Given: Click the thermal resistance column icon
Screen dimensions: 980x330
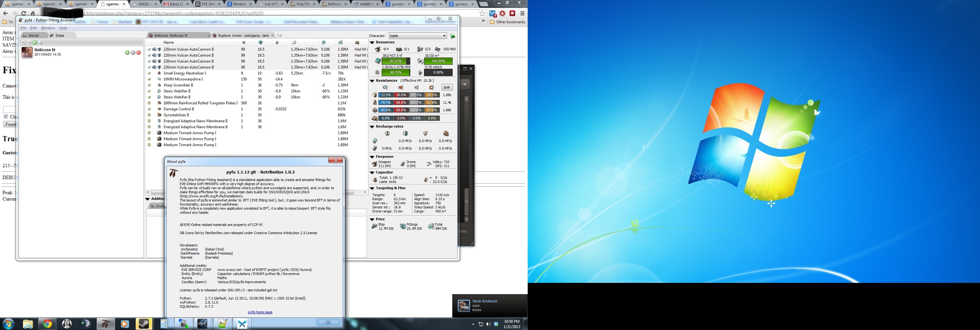Looking at the screenshot, I should (400, 88).
